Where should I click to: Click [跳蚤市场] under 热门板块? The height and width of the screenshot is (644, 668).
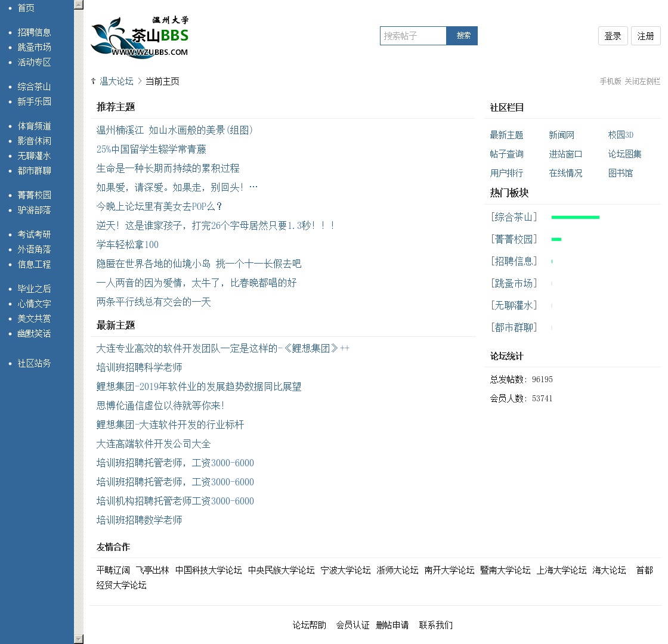[514, 283]
